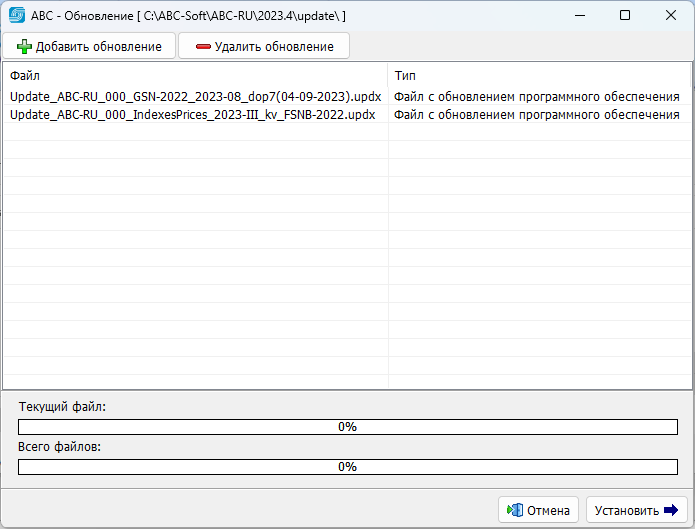Click the blue arrow on Установить
The height and width of the screenshot is (529, 695).
tap(671, 510)
